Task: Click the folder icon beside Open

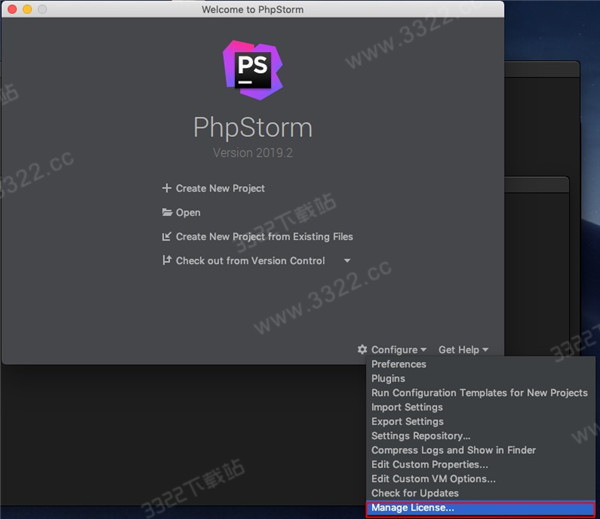Action: [x=167, y=212]
